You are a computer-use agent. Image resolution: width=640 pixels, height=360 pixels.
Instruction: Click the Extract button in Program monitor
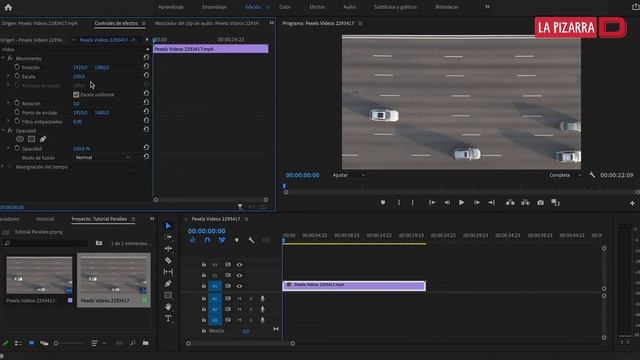[525, 202]
